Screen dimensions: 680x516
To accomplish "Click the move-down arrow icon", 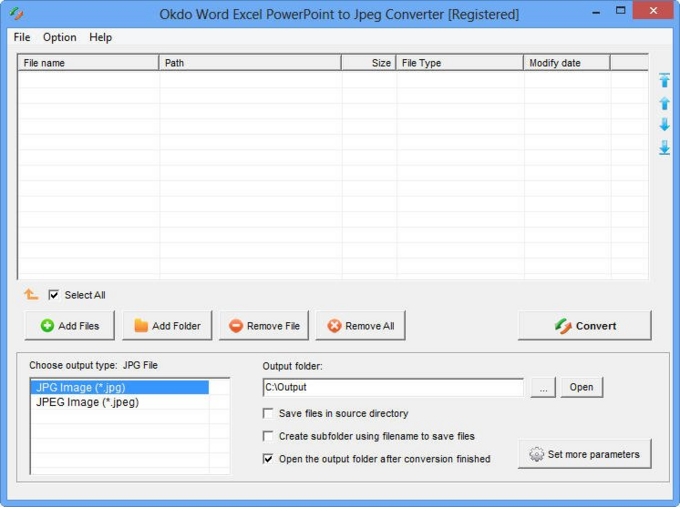I will [x=664, y=125].
